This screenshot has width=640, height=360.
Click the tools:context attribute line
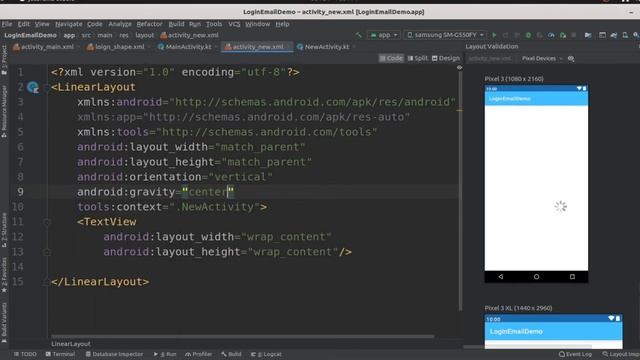172,207
